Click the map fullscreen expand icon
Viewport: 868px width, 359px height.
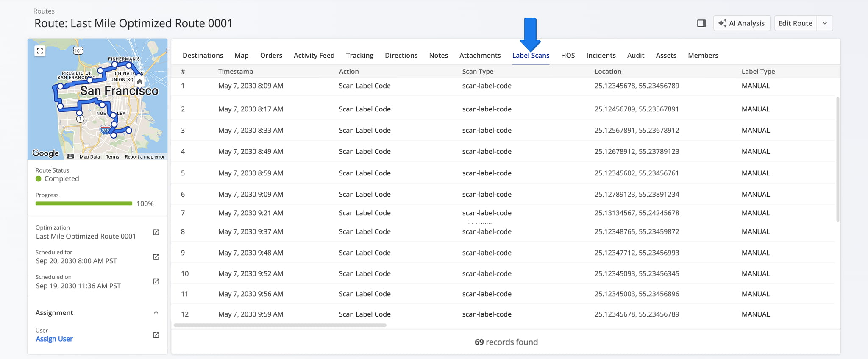click(x=40, y=51)
